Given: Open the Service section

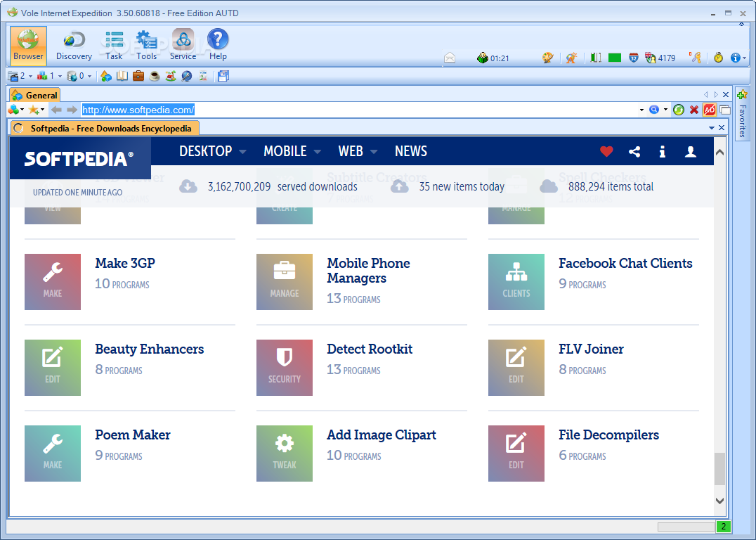Looking at the screenshot, I should click(183, 46).
